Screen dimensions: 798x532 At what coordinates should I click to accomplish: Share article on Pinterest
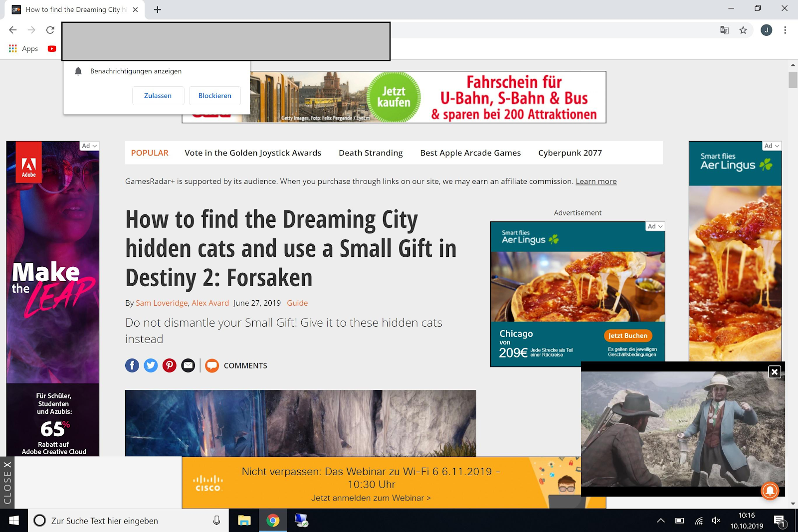point(170,365)
